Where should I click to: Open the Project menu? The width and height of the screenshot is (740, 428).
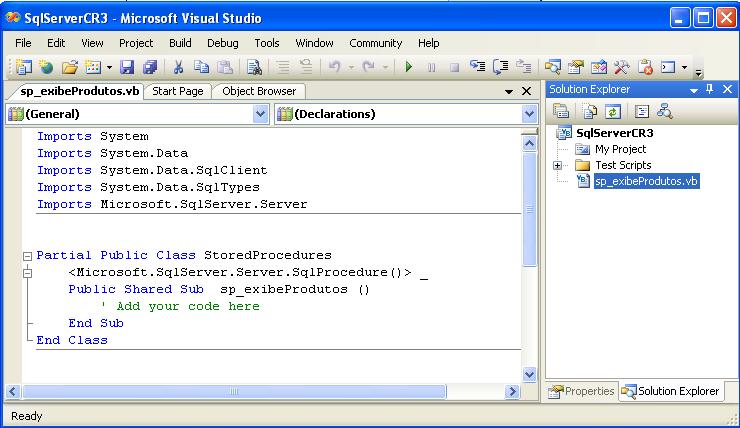(136, 43)
